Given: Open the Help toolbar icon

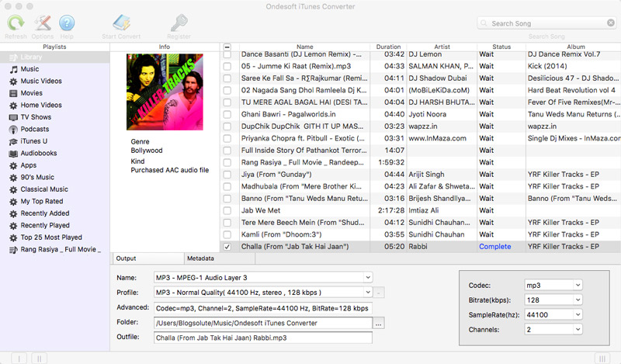Looking at the screenshot, I should tap(67, 23).
